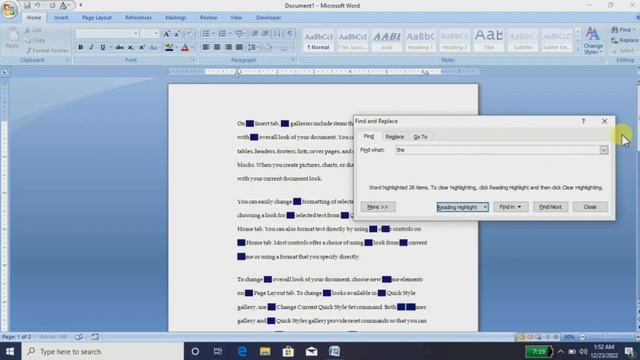Open the Paragraph dialog launcher
The image size is (640, 360).
(x=293, y=60)
